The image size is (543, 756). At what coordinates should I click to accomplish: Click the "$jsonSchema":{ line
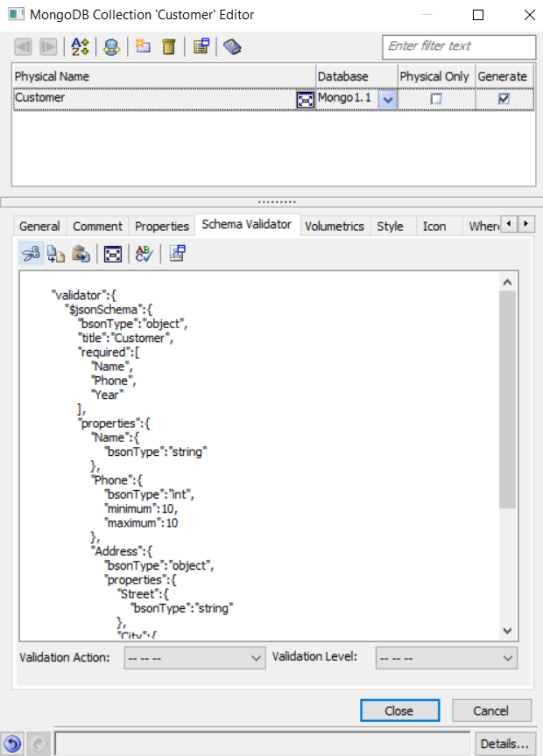click(x=109, y=310)
